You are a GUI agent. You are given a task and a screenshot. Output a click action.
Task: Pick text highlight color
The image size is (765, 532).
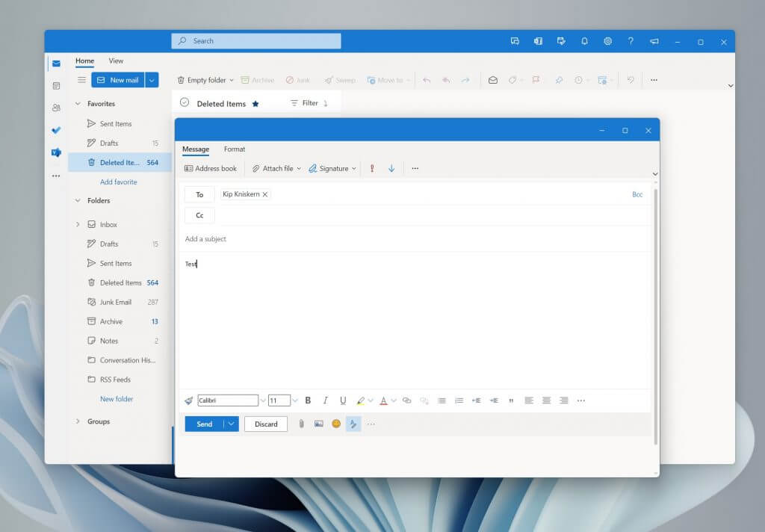(x=361, y=400)
